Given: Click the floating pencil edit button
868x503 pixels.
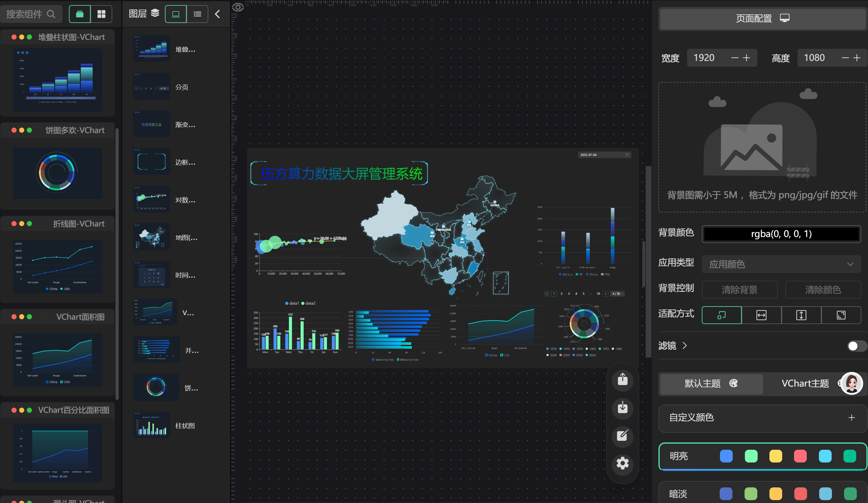Looking at the screenshot, I should (622, 435).
